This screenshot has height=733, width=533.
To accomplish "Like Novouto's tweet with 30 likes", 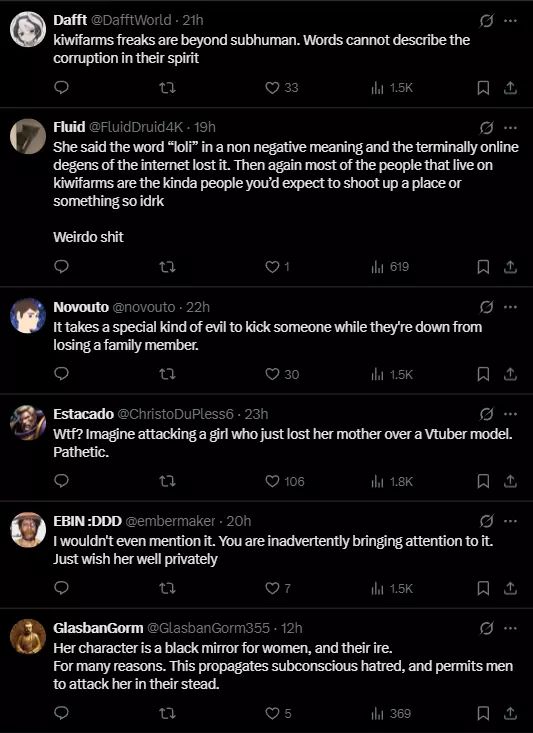I will click(282, 374).
